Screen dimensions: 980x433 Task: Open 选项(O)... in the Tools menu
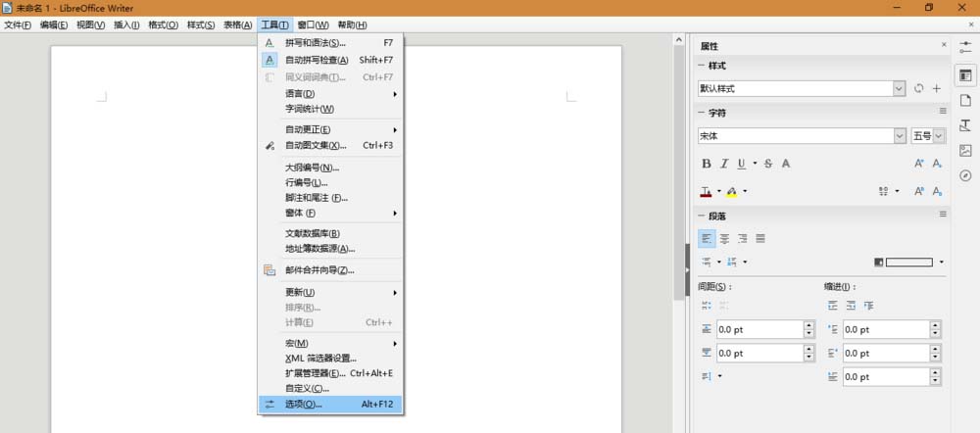(330, 405)
